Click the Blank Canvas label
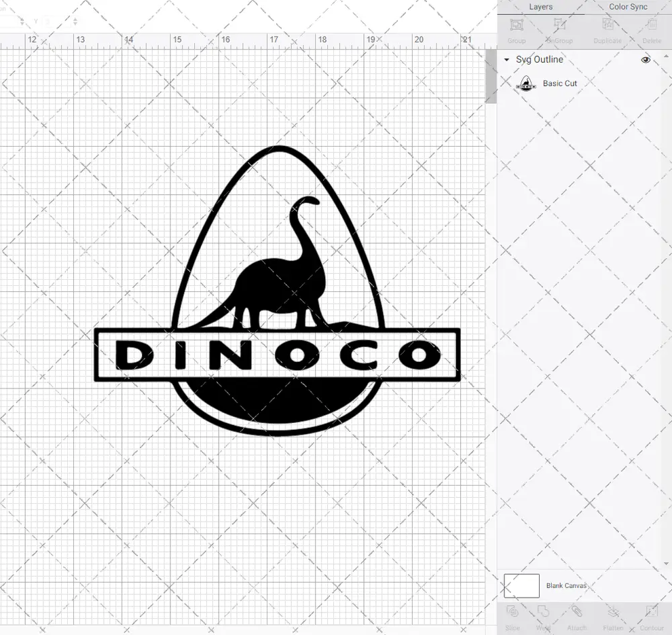The image size is (672, 635). tap(567, 585)
